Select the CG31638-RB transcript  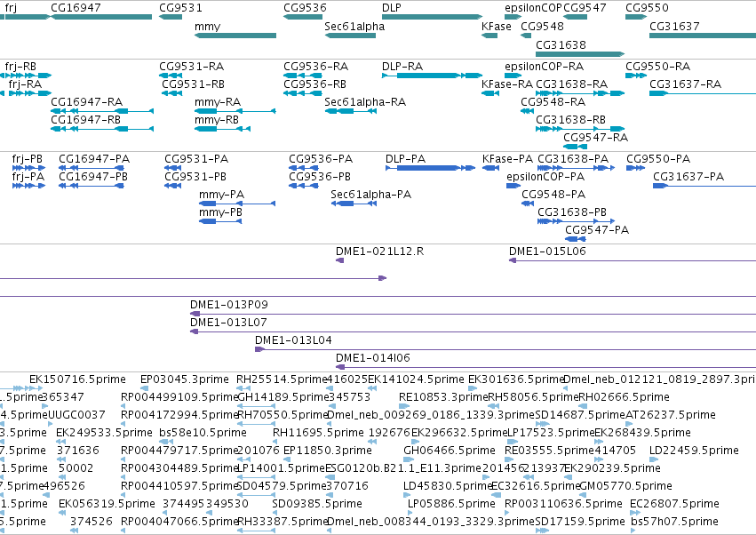[x=580, y=129]
